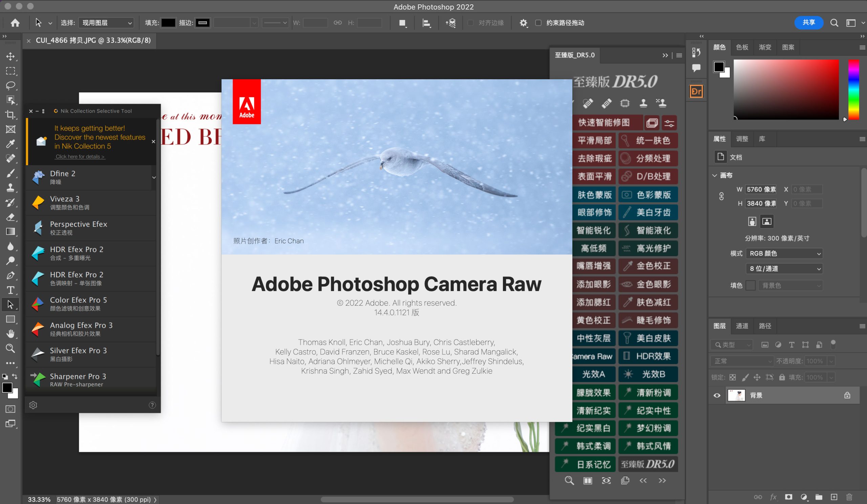Select the Hand tool
Screen dimensions: 867x504
(10, 333)
